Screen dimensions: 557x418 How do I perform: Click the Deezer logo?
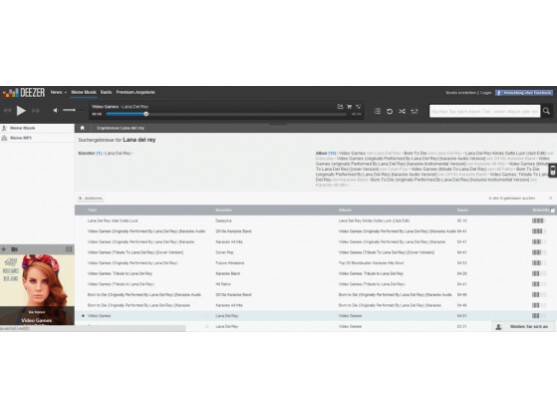(x=23, y=93)
